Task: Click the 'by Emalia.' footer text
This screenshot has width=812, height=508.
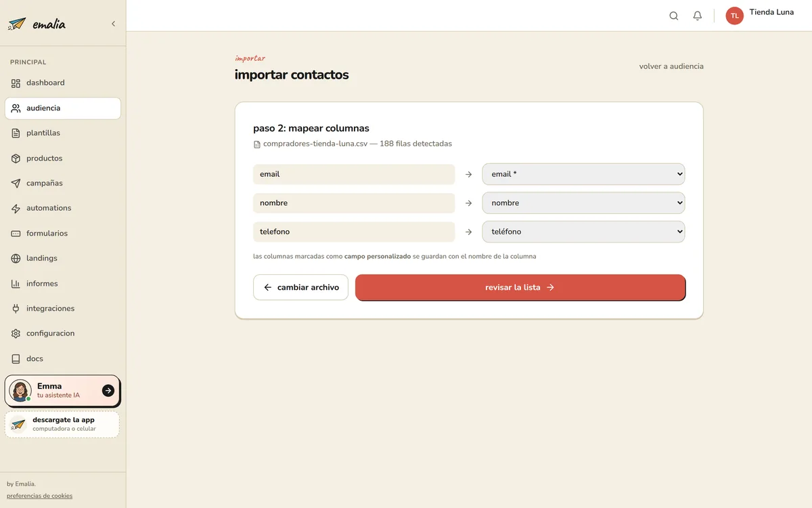Action: point(21,484)
